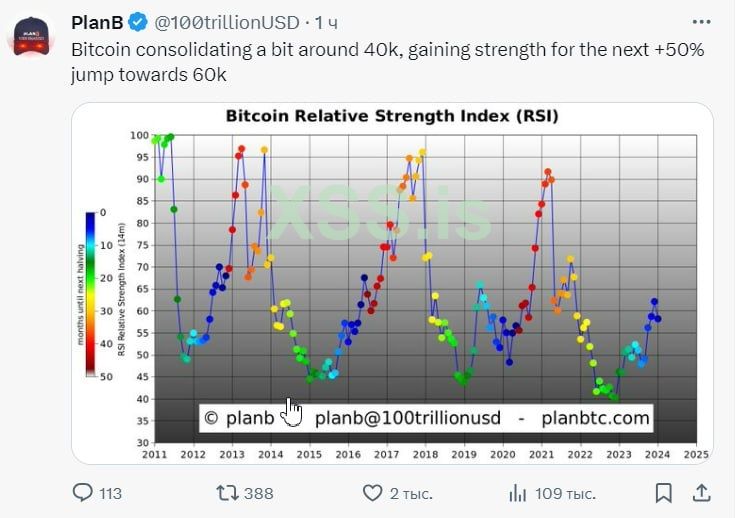The image size is (756, 518).
Task: Click the 109 тыс. views count
Action: pyautogui.click(x=563, y=493)
